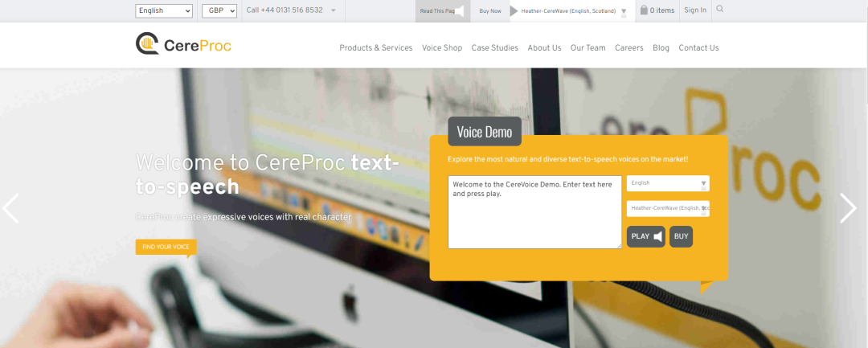Open the GBP currency dropdown
The width and height of the screenshot is (868, 348).
tap(219, 10)
